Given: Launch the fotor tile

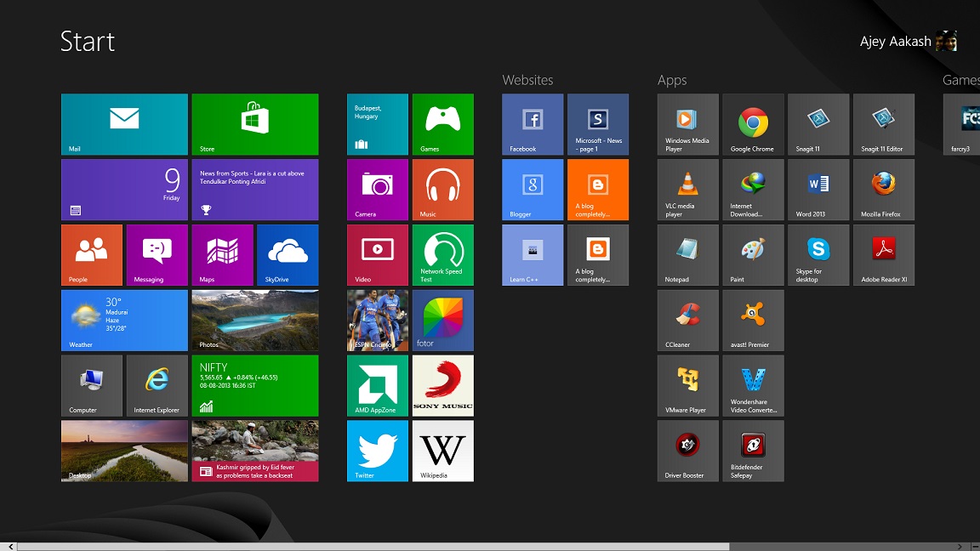Looking at the screenshot, I should coord(443,320).
